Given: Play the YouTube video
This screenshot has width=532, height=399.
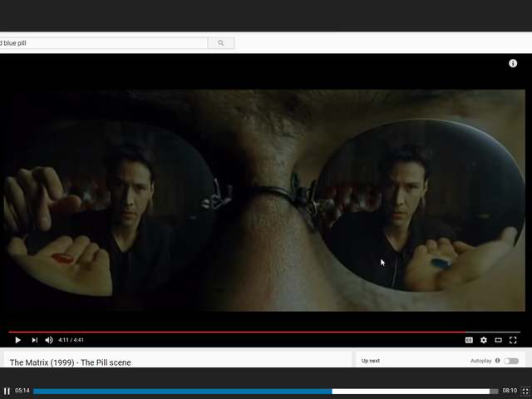Looking at the screenshot, I should click(17, 340).
